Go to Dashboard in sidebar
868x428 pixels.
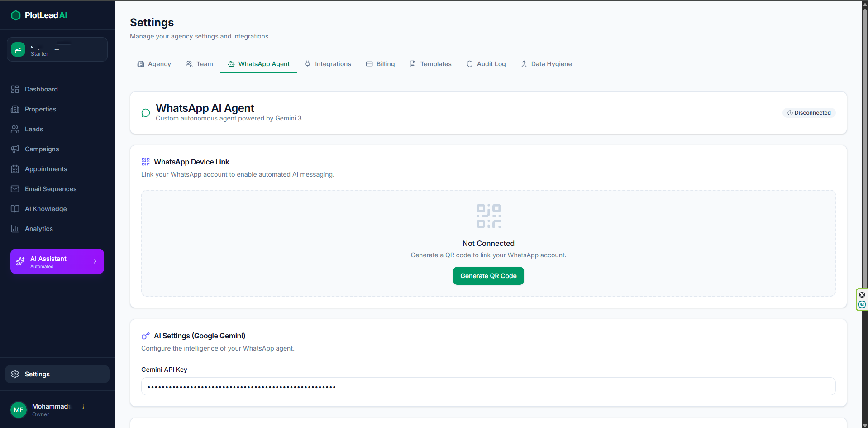click(x=57, y=89)
